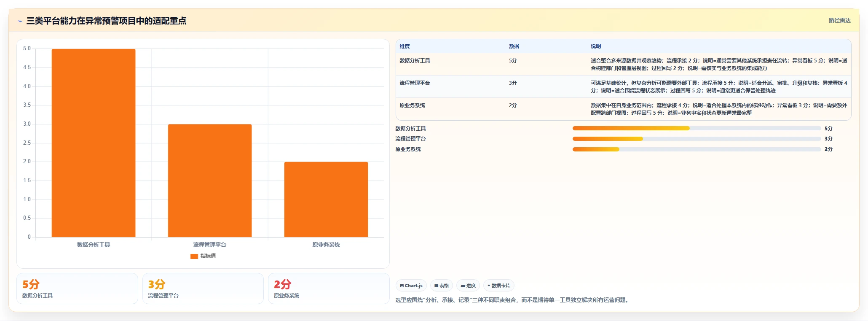Click x-axis label 数据分析工具
Viewport: 868px width, 321px height.
(94, 245)
